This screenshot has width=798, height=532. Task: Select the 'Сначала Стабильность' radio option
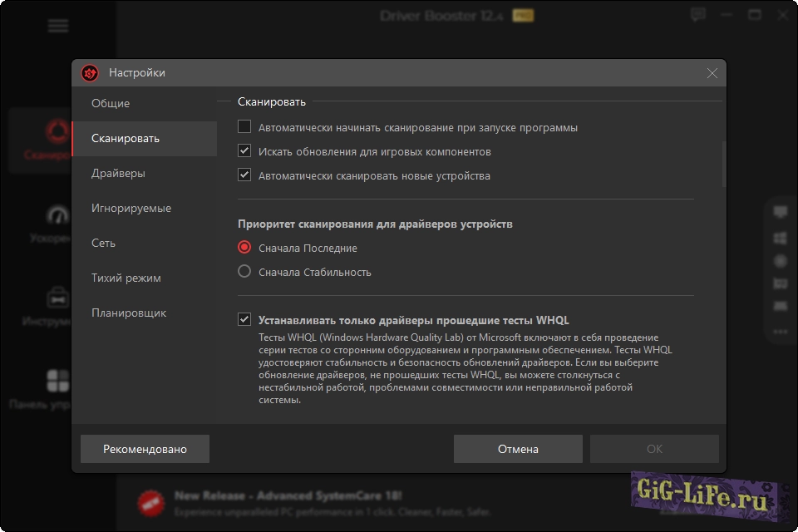coord(244,272)
